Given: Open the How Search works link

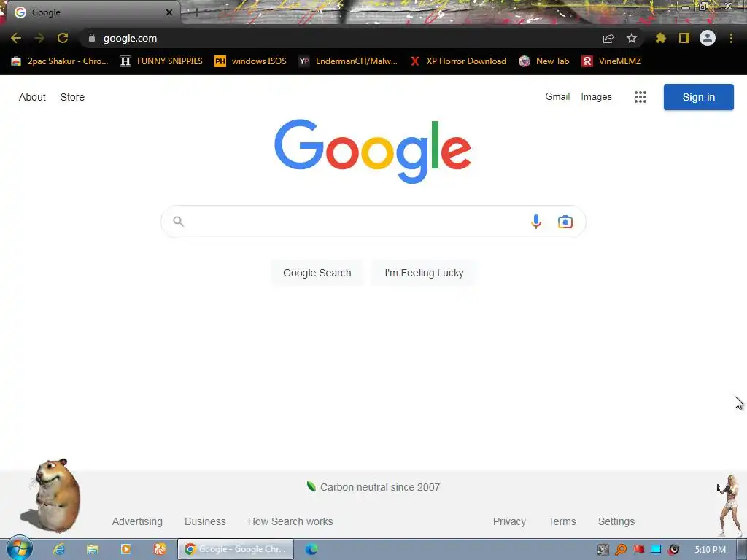Looking at the screenshot, I should click(x=290, y=521).
